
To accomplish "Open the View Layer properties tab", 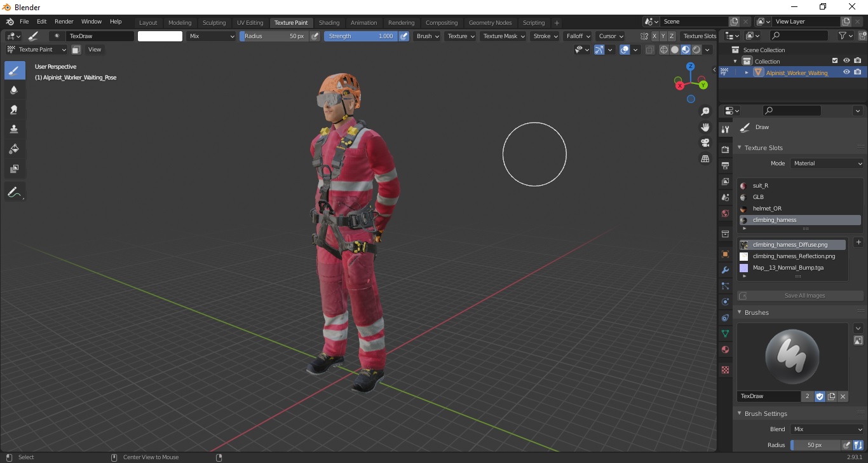I will click(725, 181).
